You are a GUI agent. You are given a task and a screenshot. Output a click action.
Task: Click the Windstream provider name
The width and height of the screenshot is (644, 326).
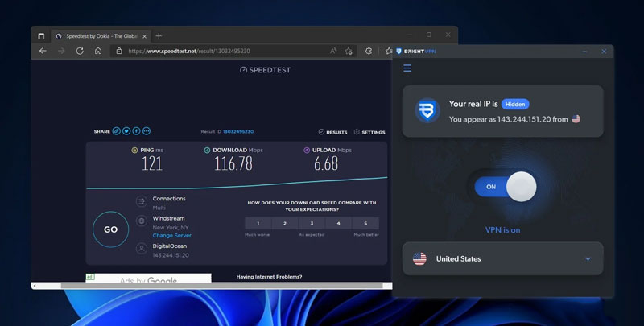pos(168,218)
